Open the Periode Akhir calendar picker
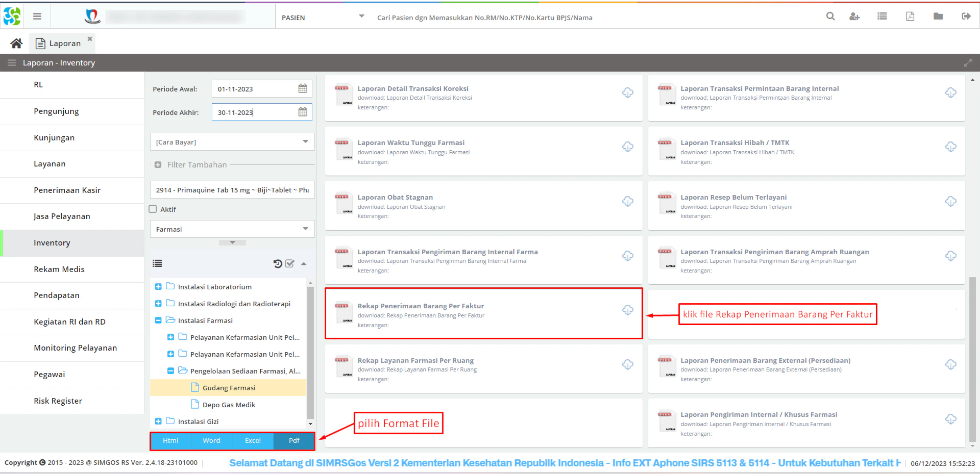 (303, 112)
